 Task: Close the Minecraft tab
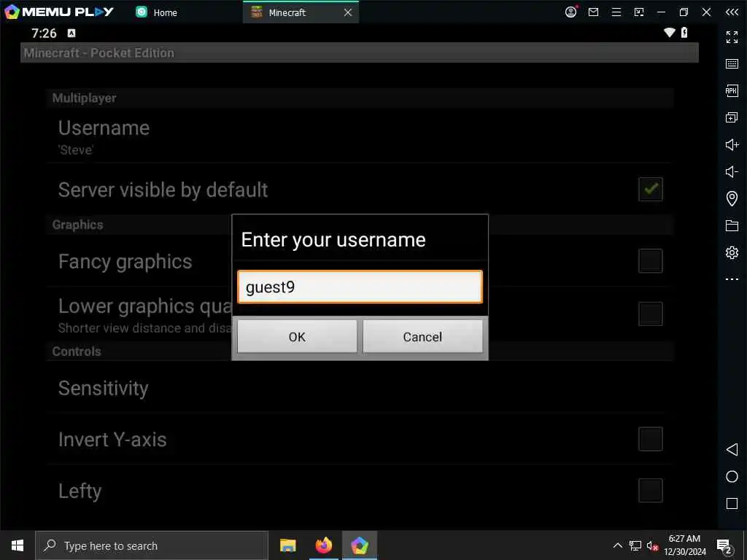[x=348, y=12]
